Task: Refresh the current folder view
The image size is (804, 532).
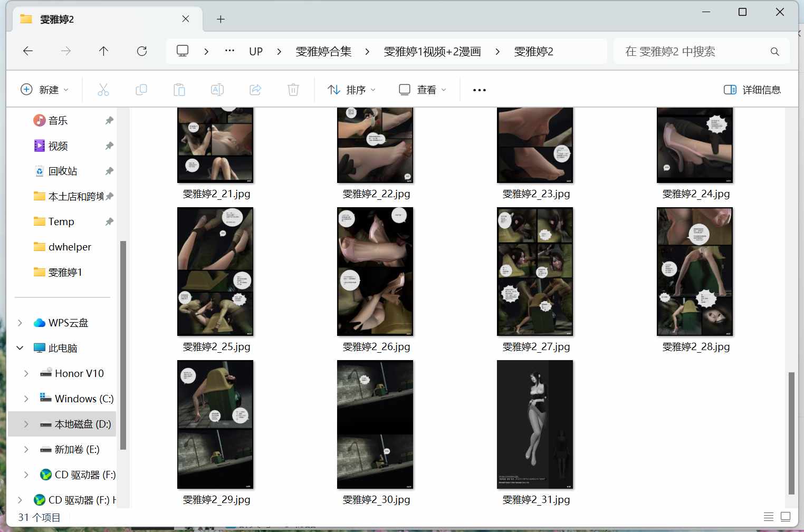Action: click(x=142, y=51)
